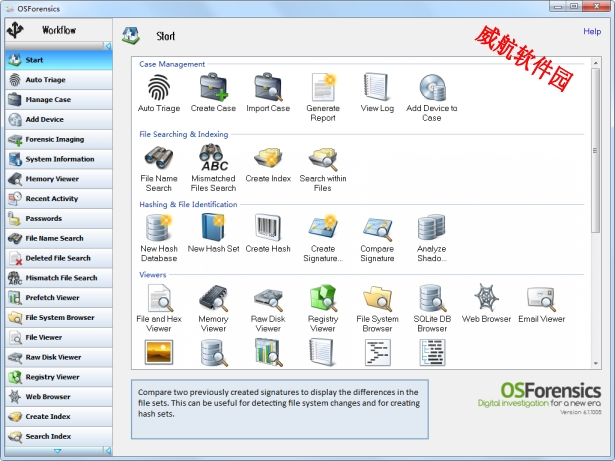
Task: Launch Create Case in Case Management
Action: pos(213,87)
